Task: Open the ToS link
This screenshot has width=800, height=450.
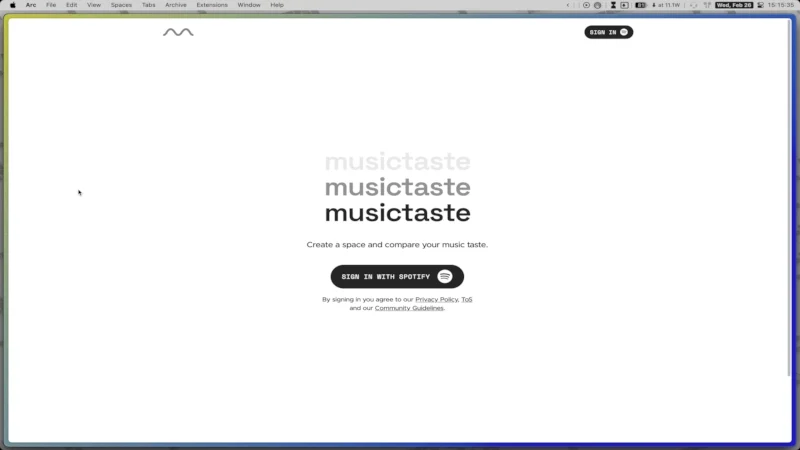Action: tap(467, 299)
